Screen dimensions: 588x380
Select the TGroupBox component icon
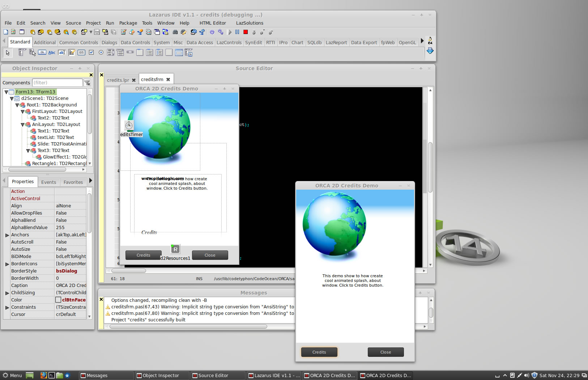click(x=140, y=53)
